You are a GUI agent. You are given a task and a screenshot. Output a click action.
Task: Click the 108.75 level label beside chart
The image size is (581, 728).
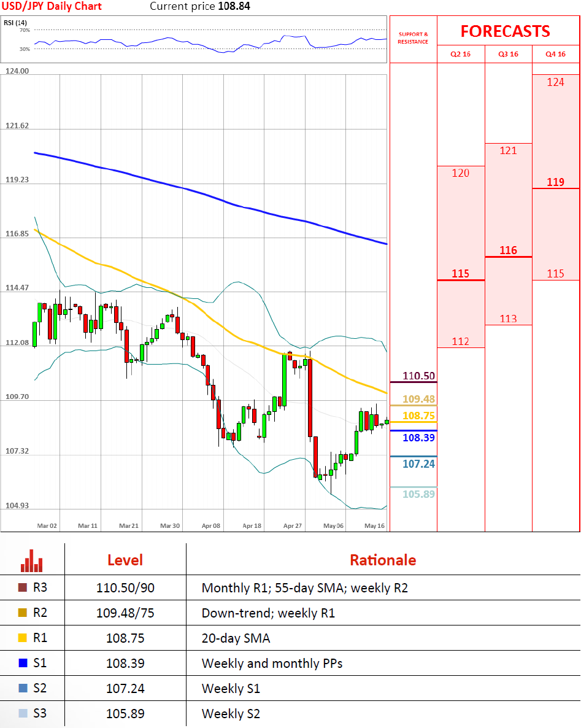click(418, 416)
